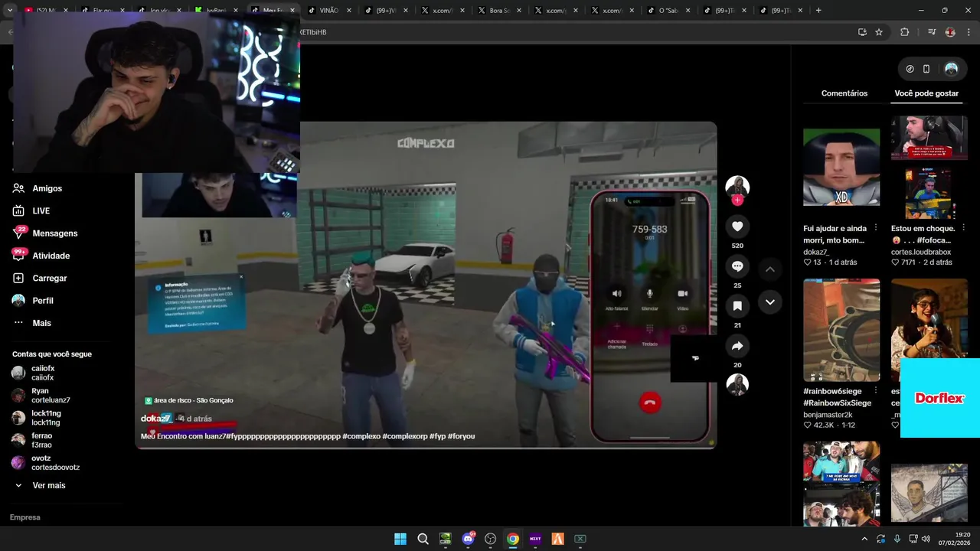Switch to the VINÃO browser tab
The image size is (980, 551).
coord(330,11)
